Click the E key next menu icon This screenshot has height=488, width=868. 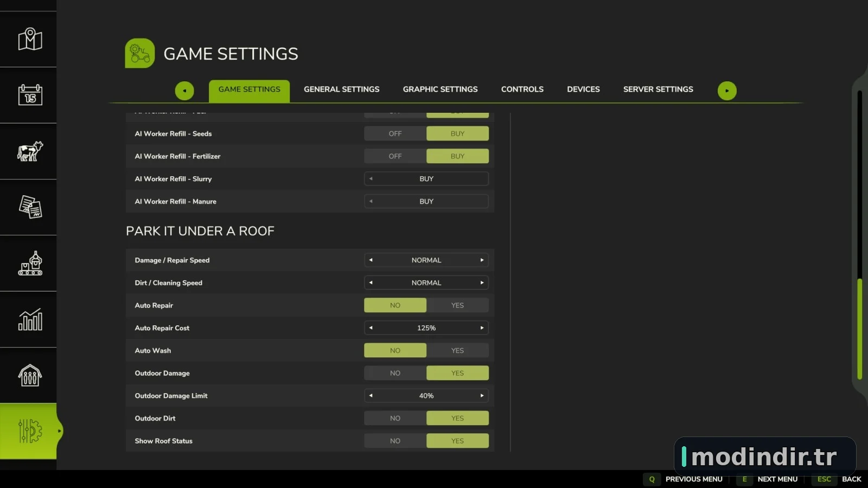(x=744, y=479)
